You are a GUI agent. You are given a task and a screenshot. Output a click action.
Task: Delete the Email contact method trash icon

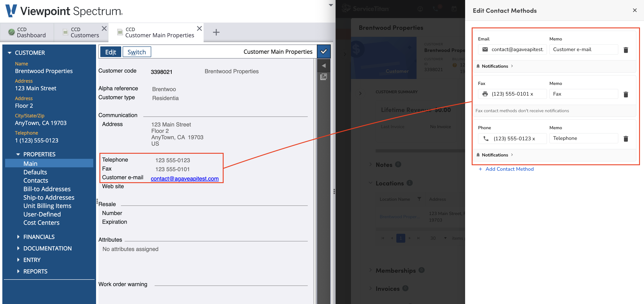[x=626, y=50]
